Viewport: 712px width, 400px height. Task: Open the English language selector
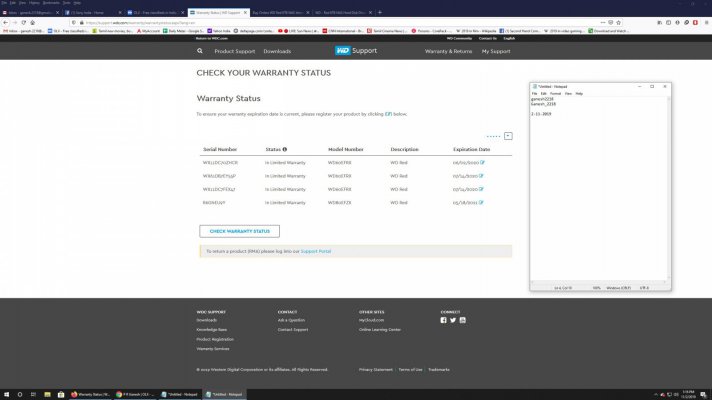click(x=509, y=39)
